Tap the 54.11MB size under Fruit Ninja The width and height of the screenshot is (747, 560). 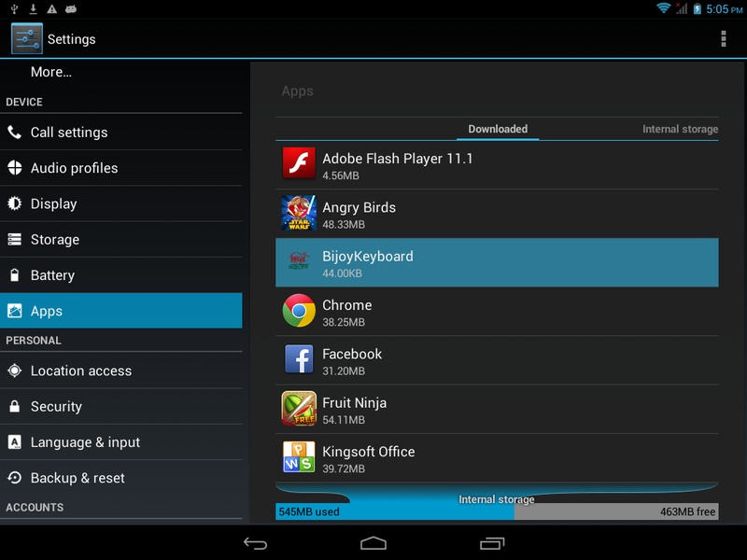point(344,419)
